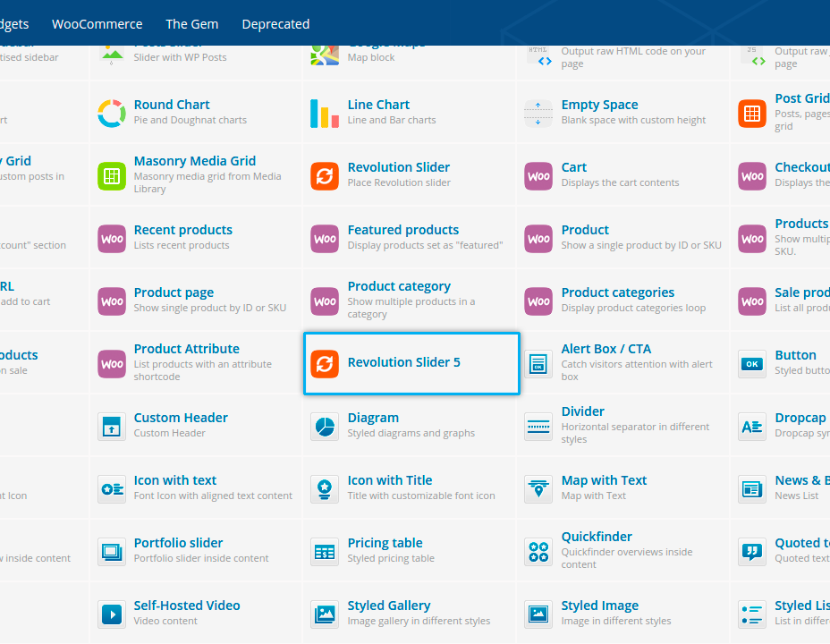Select the Diagram pie icon
Screen dimensions: 830x644
[325, 427]
